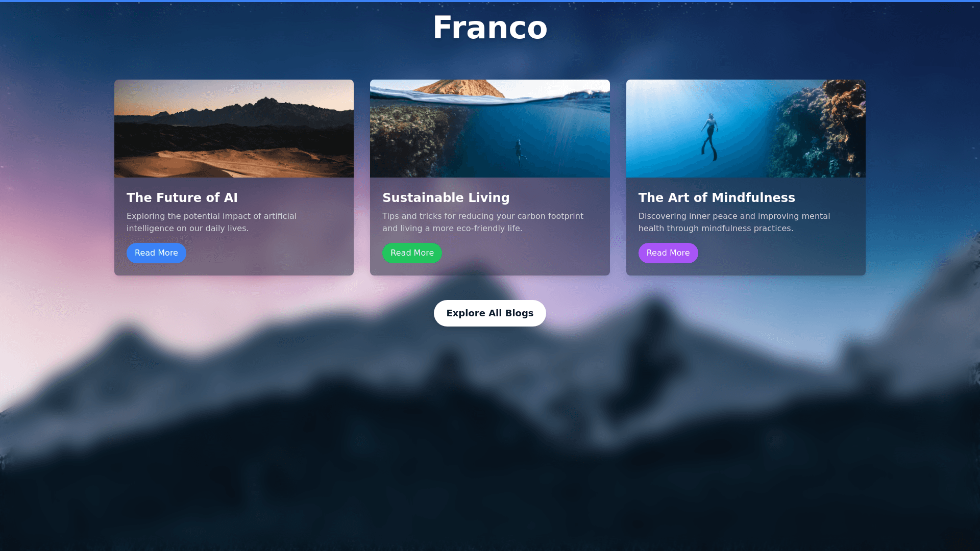Click the blue Read More button
The width and height of the screenshot is (980, 551).
pos(156,253)
